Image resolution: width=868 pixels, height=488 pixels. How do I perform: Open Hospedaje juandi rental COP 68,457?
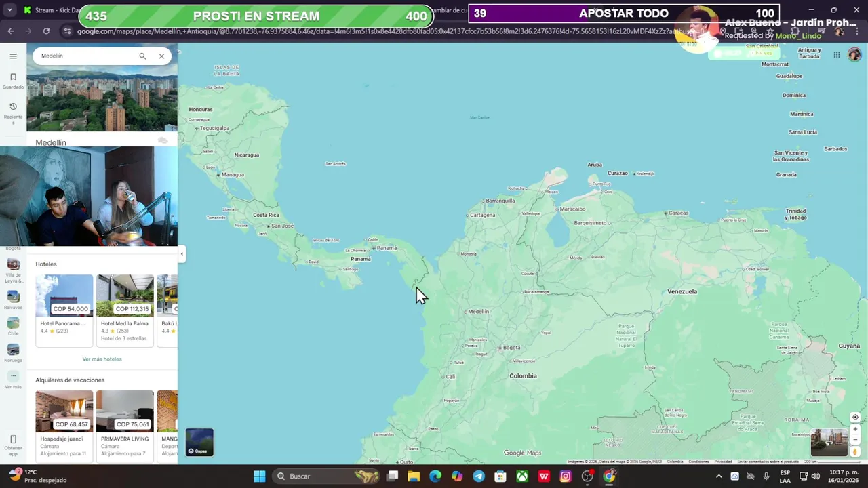click(x=64, y=425)
